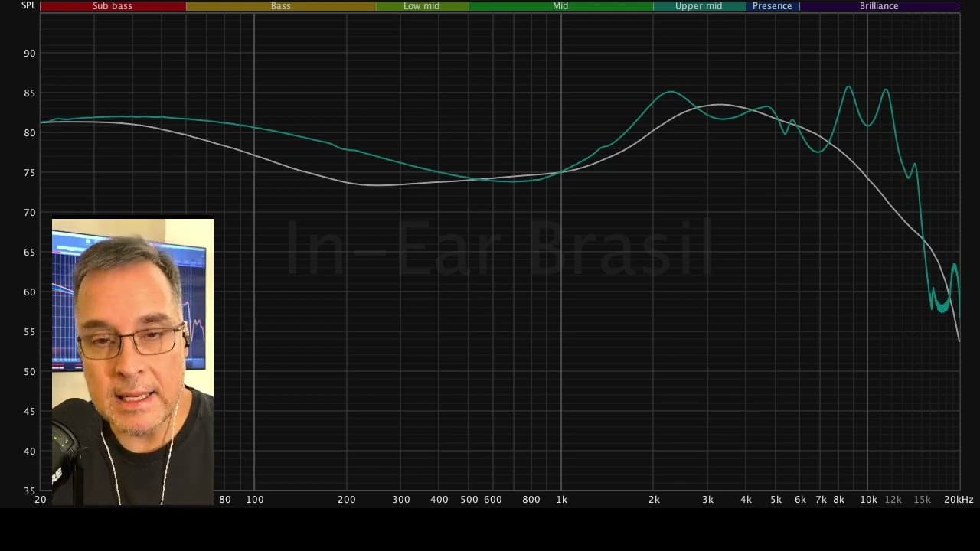Select the Upper mid frequency band

(699, 6)
